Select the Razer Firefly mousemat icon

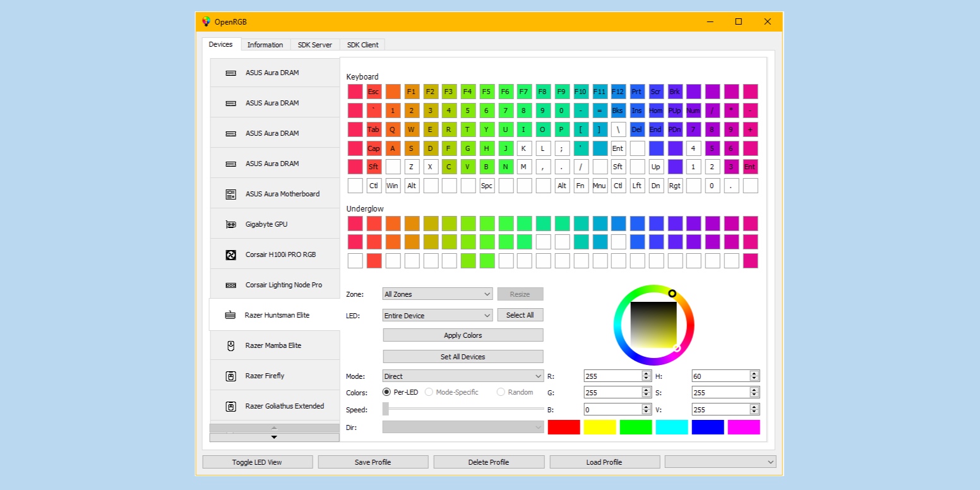[231, 376]
